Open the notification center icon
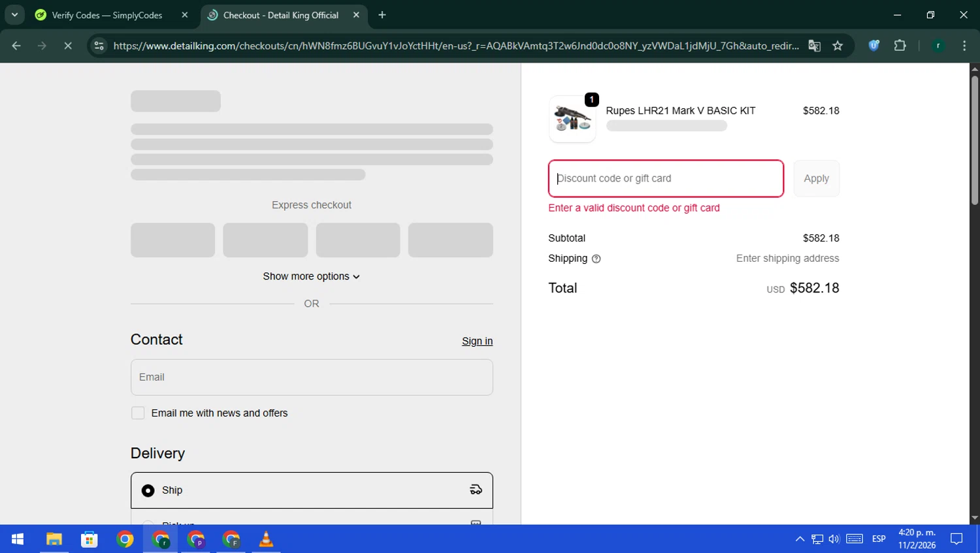 pyautogui.click(x=956, y=539)
